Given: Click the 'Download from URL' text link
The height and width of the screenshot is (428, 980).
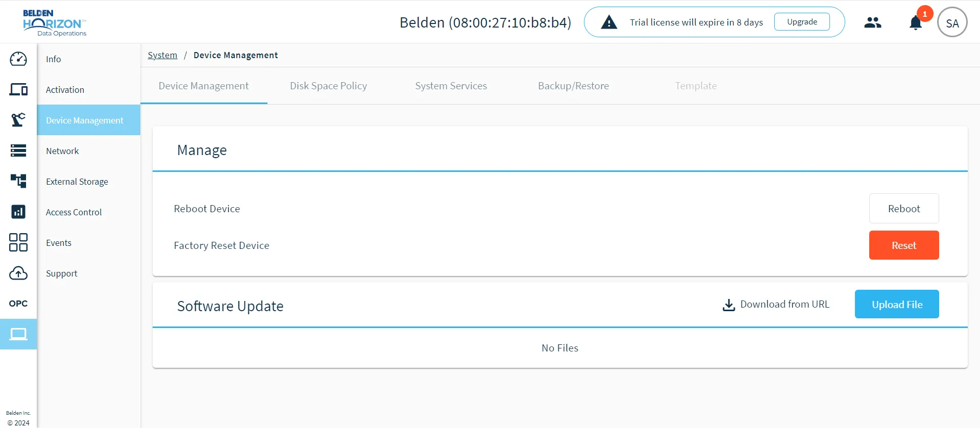Looking at the screenshot, I should click(785, 305).
